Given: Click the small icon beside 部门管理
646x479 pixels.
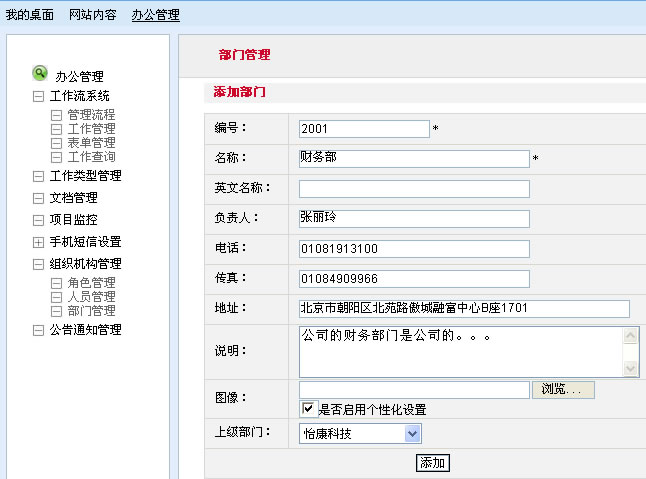Looking at the screenshot, I should click(57, 311).
